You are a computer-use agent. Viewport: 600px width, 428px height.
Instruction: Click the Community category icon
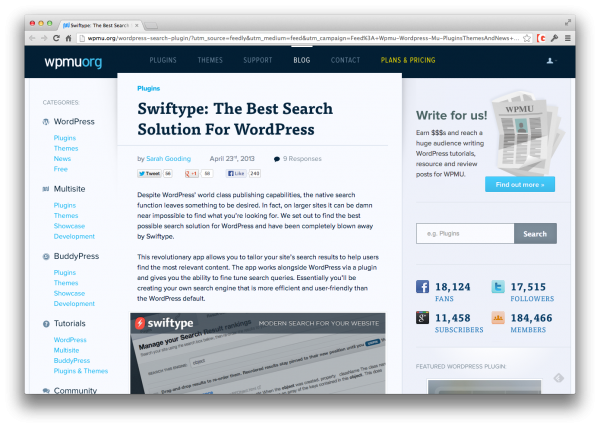[x=46, y=391]
